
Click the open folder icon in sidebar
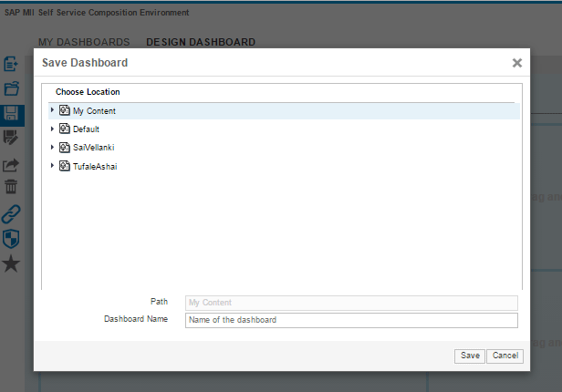click(x=12, y=88)
